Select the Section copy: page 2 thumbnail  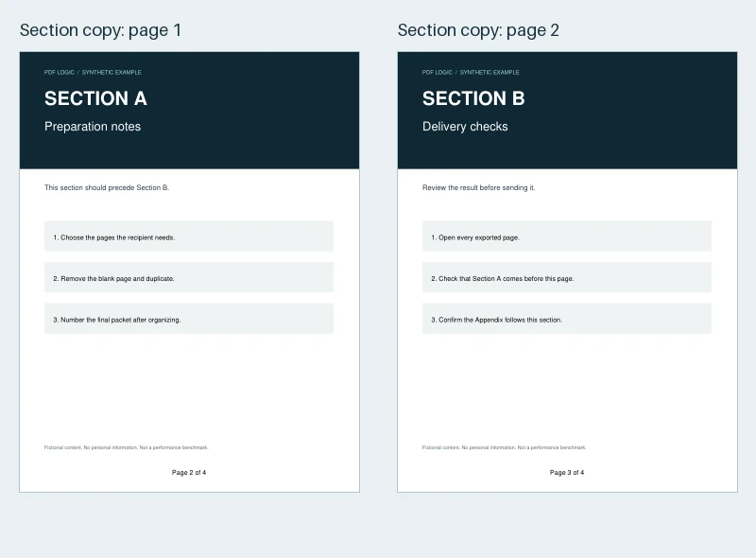click(568, 272)
